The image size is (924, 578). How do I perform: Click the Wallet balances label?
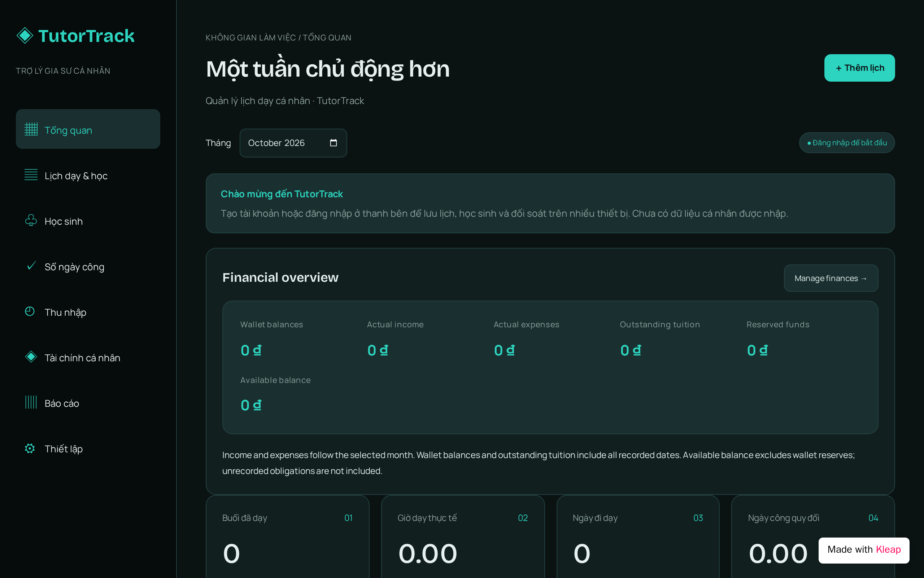(271, 324)
